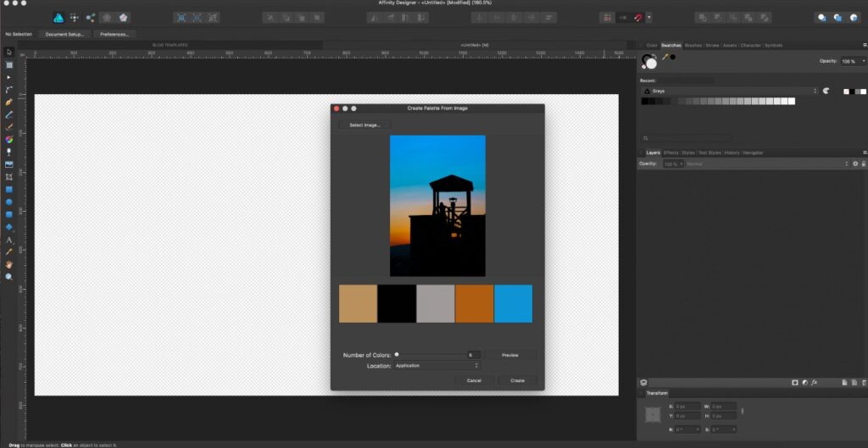Open snapping options dropdown arrow
The height and width of the screenshot is (448, 868).
(648, 18)
